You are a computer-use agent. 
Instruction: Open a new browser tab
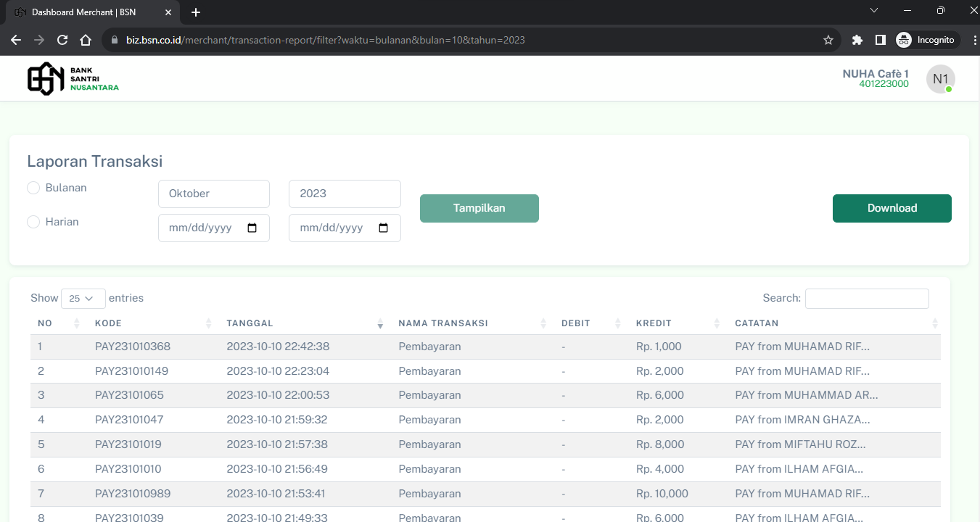point(196,12)
